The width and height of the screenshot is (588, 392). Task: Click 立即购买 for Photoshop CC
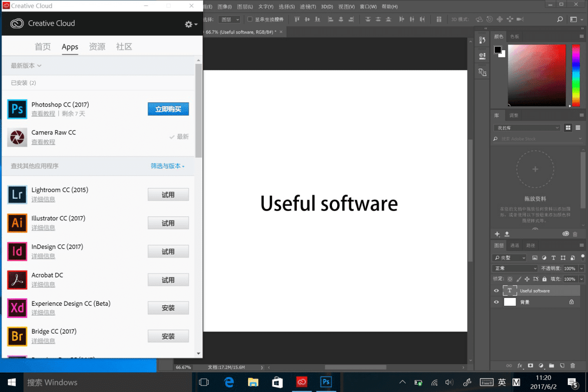pos(168,109)
